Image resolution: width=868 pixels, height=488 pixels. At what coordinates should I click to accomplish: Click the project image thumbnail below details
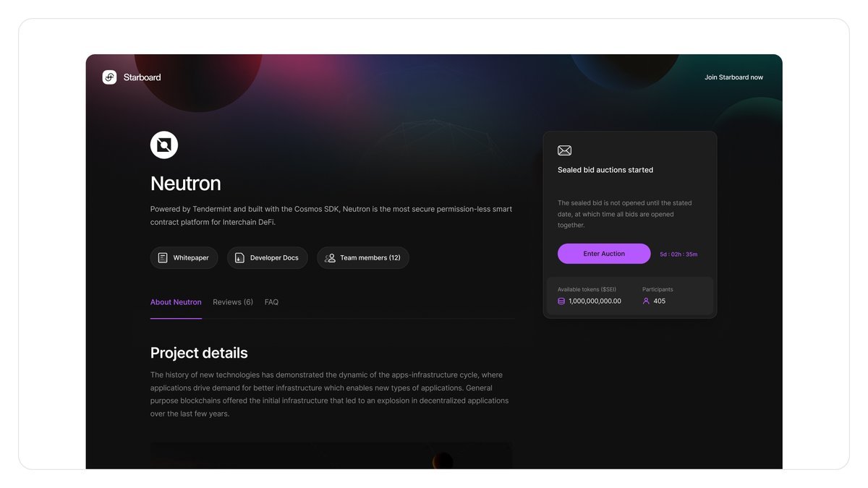[331, 455]
